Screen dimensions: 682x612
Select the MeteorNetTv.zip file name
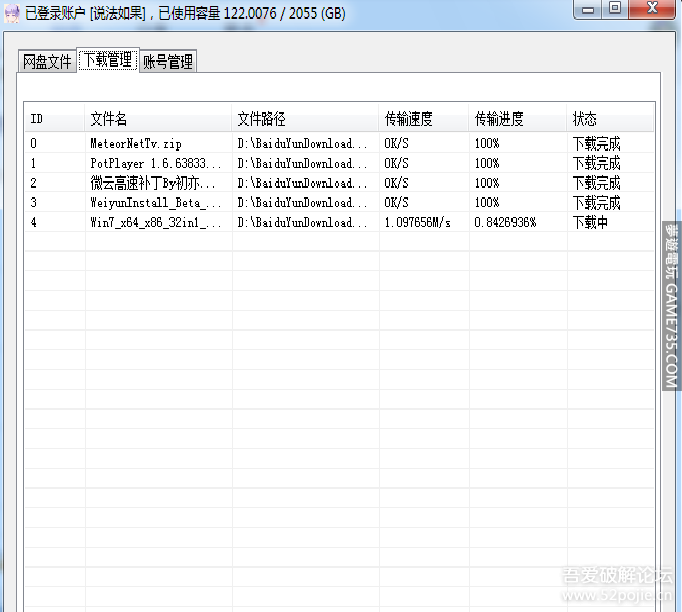[136, 144]
